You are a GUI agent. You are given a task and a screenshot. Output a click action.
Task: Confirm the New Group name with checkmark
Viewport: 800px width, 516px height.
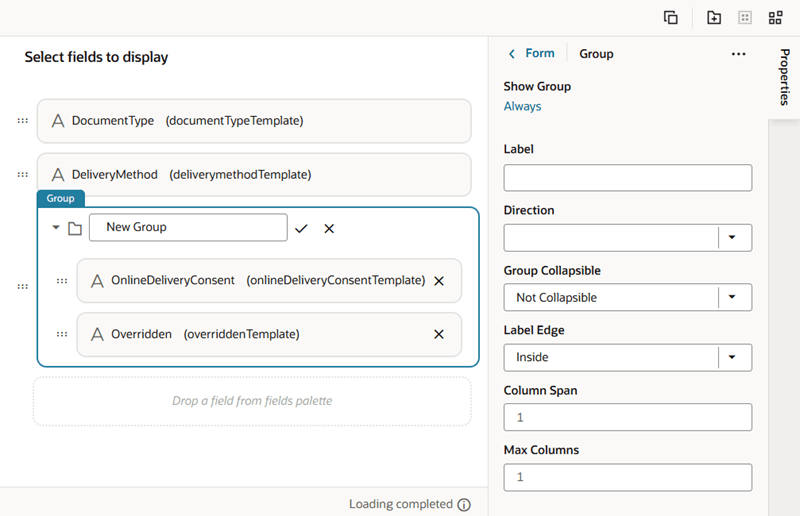tap(301, 229)
